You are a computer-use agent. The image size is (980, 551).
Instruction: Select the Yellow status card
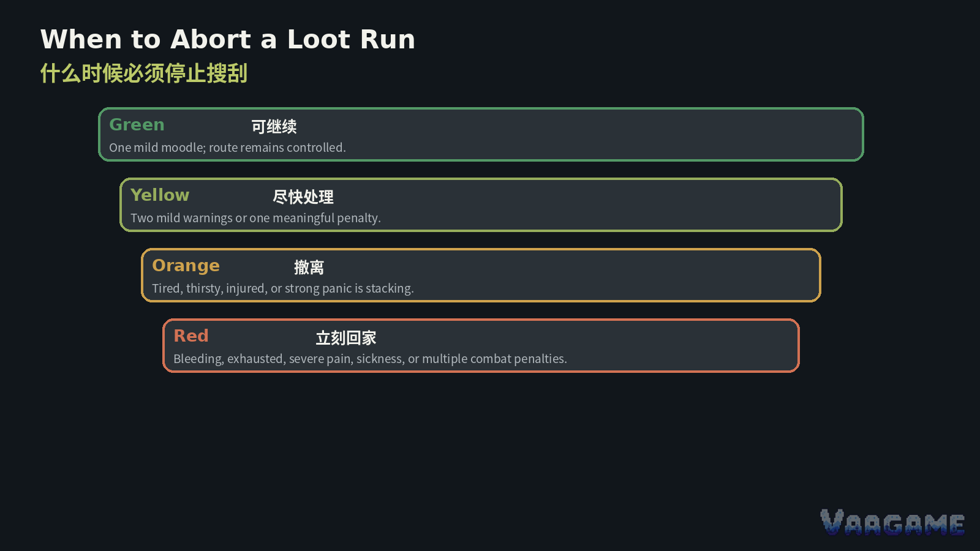[x=481, y=205]
